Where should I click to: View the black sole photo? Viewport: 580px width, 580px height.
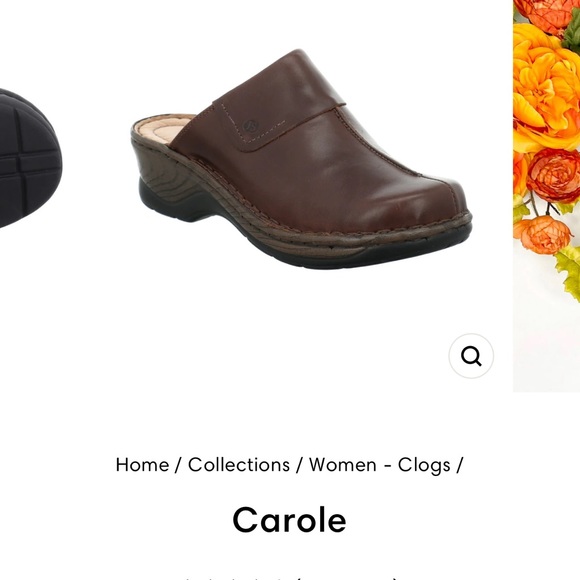point(30,158)
